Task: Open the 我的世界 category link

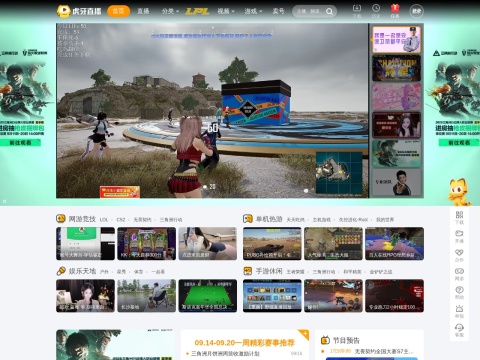Action: pos(385,220)
